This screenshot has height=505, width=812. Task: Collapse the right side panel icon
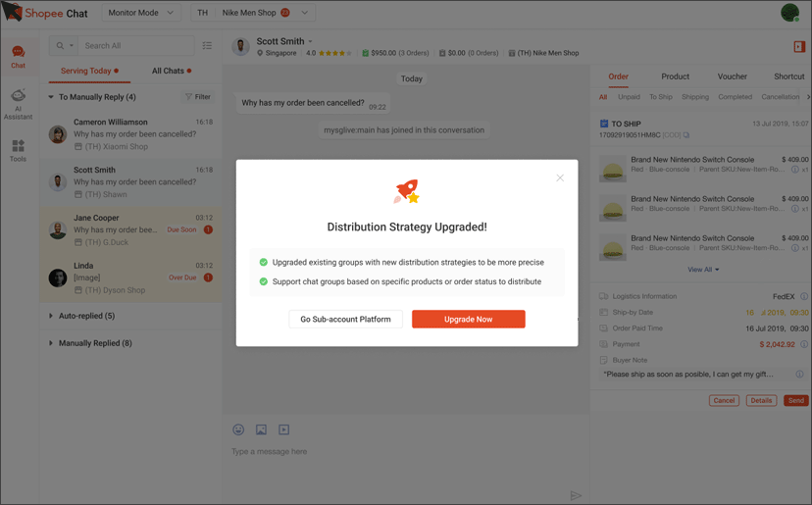point(799,47)
